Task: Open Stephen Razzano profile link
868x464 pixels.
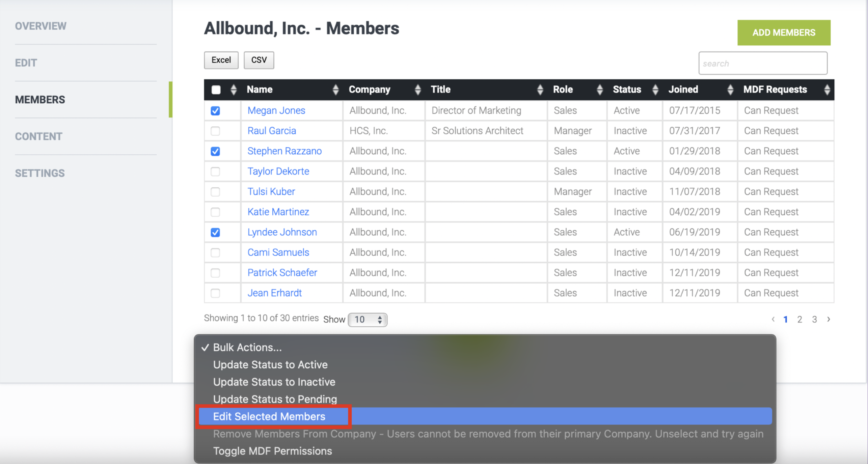Action: 284,151
